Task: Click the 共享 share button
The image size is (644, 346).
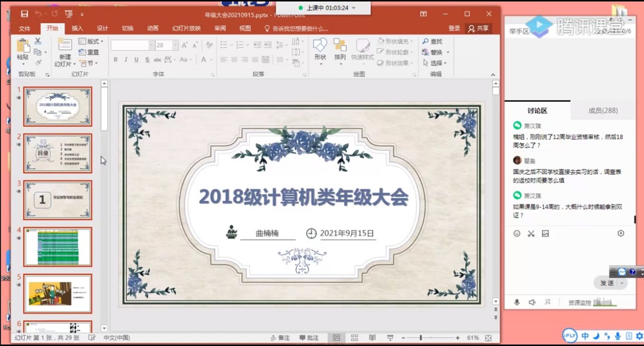Action: [x=479, y=28]
